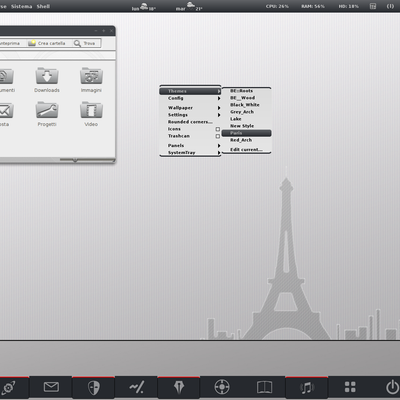Click the RAM: 56% monitor readout
Viewport: 400px width, 400px height.
(x=313, y=6)
